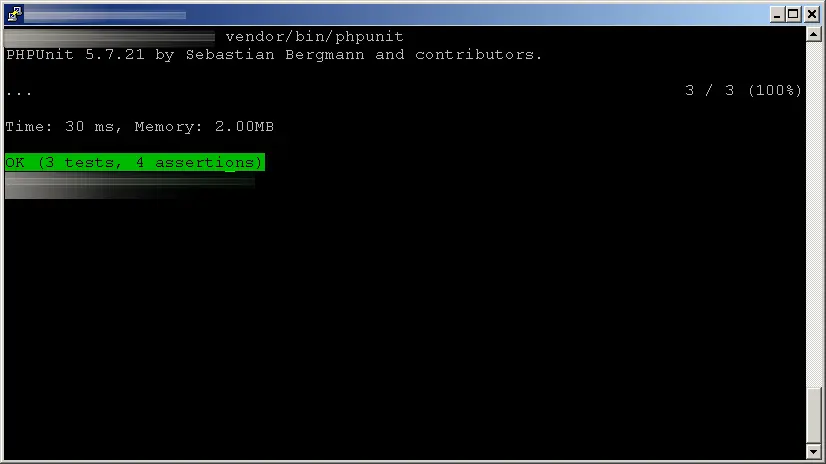Click the vendor/bin/phpunit command text
Image resolution: width=826 pixels, height=464 pixels.
[314, 36]
